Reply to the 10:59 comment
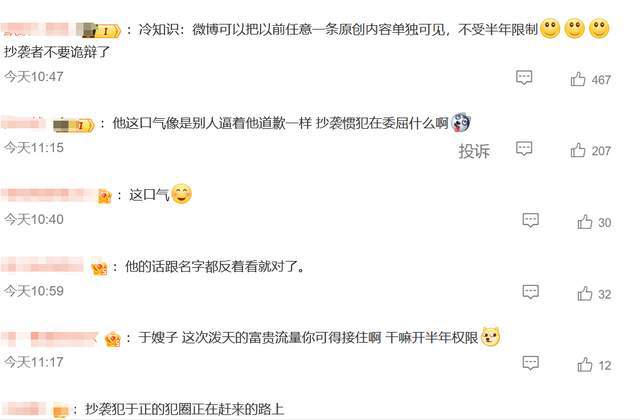 coord(531,292)
